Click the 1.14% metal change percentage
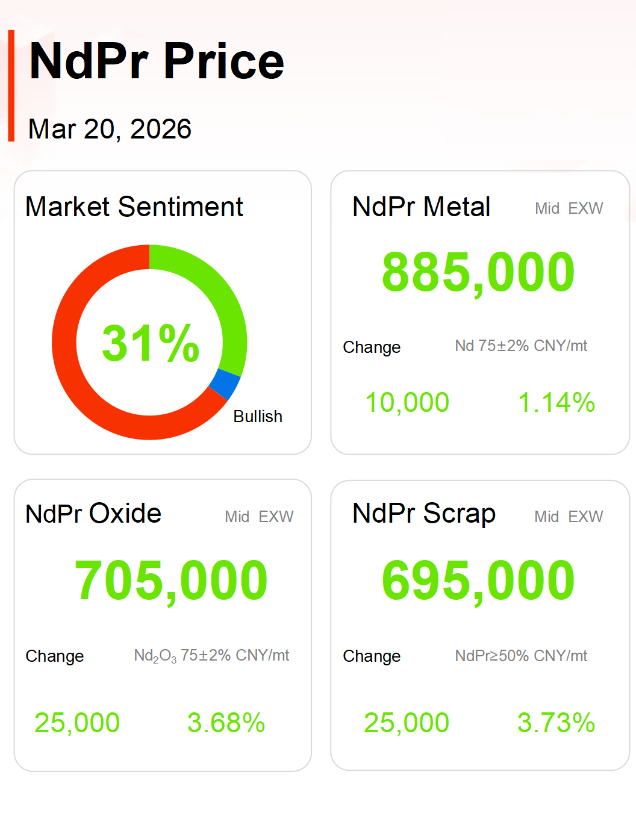The height and width of the screenshot is (840, 636). tap(556, 402)
